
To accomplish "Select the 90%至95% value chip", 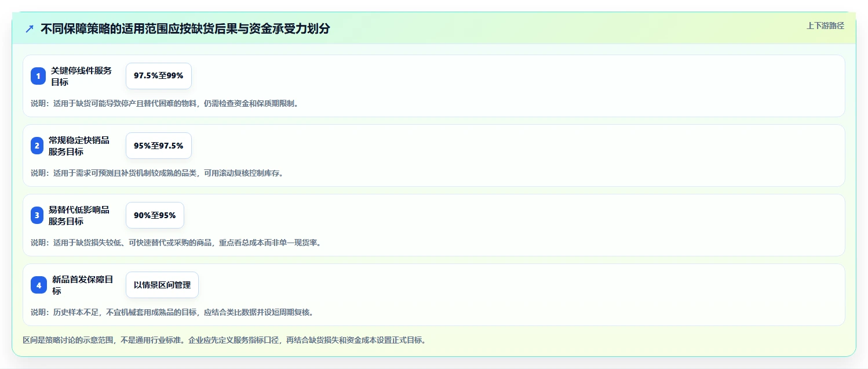I will pos(155,215).
